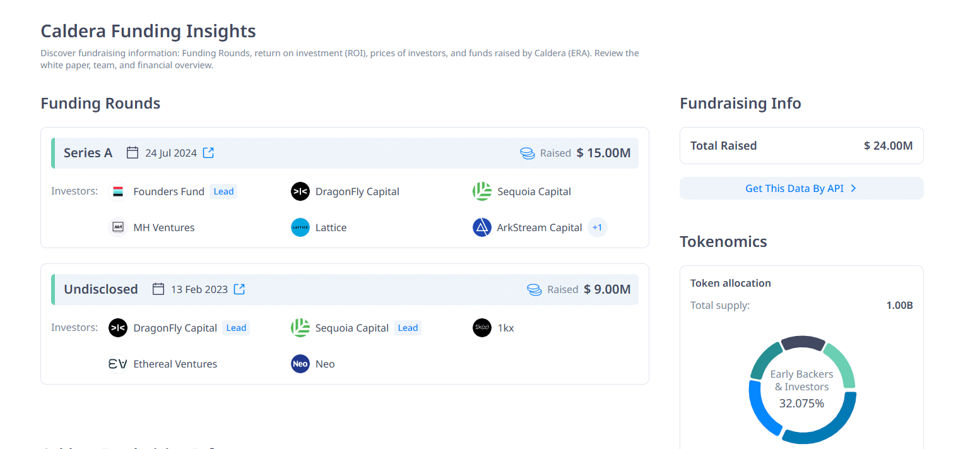
Task: Click the coins icon beside $ 9.00M
Action: 534,289
